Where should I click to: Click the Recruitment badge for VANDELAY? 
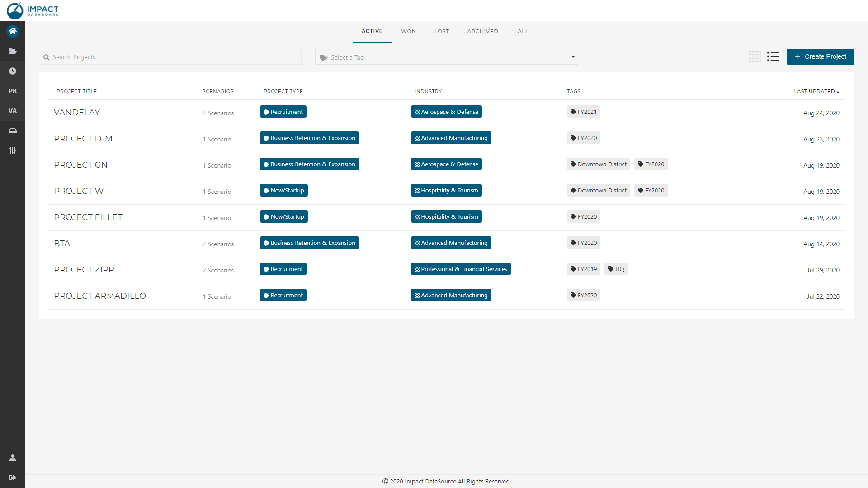pyautogui.click(x=283, y=112)
